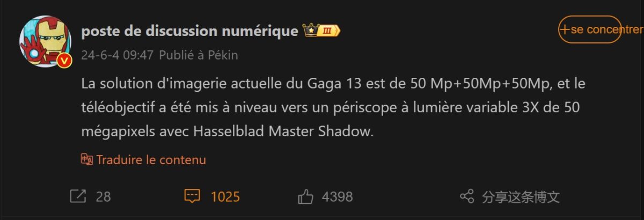Click the level III badge label
The height and width of the screenshot is (220, 644).
click(330, 32)
